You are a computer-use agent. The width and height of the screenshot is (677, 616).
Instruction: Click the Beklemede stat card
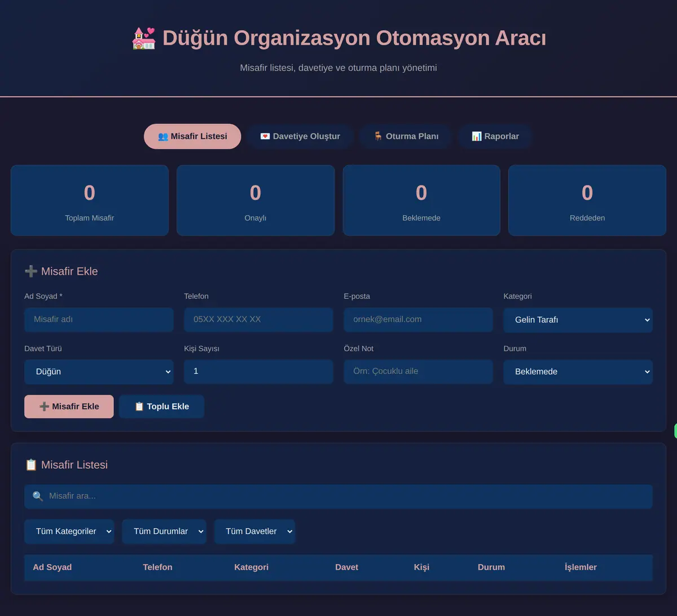tap(421, 200)
